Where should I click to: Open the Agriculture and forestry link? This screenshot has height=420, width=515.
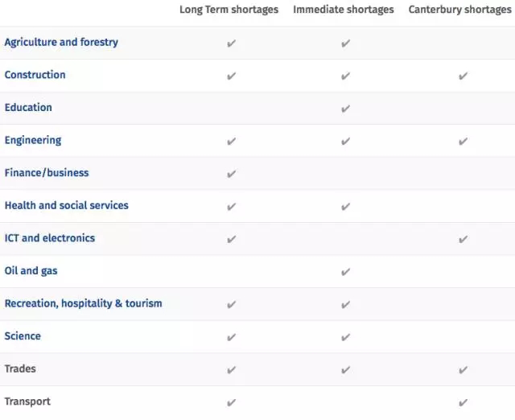coord(61,42)
